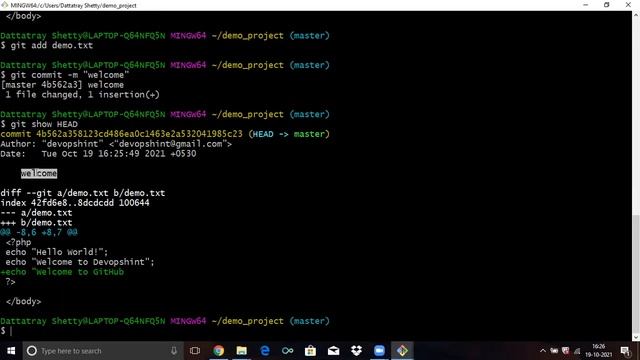640x360 pixels.
Task: Activate the taskbar microphone voice search
Action: 174,351
